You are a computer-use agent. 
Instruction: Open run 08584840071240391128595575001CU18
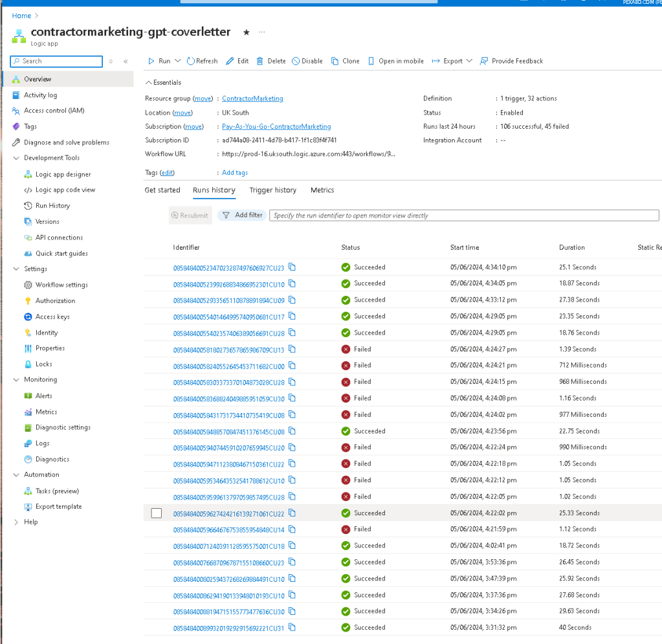[229, 546]
